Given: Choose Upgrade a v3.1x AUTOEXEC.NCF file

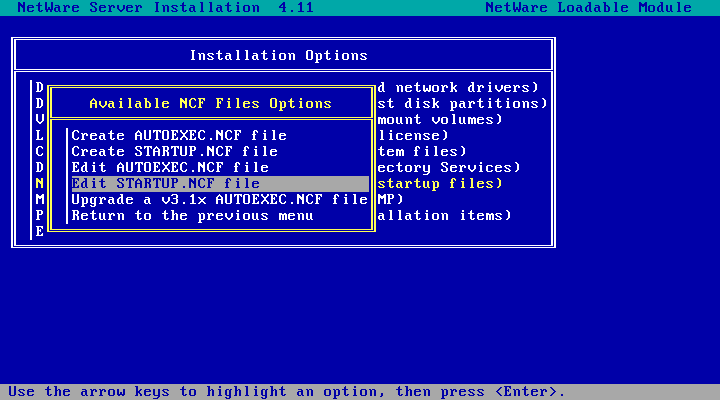Looking at the screenshot, I should pos(220,200).
